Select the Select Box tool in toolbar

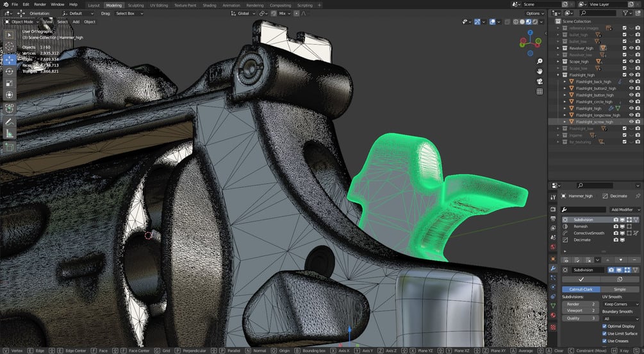tap(9, 35)
